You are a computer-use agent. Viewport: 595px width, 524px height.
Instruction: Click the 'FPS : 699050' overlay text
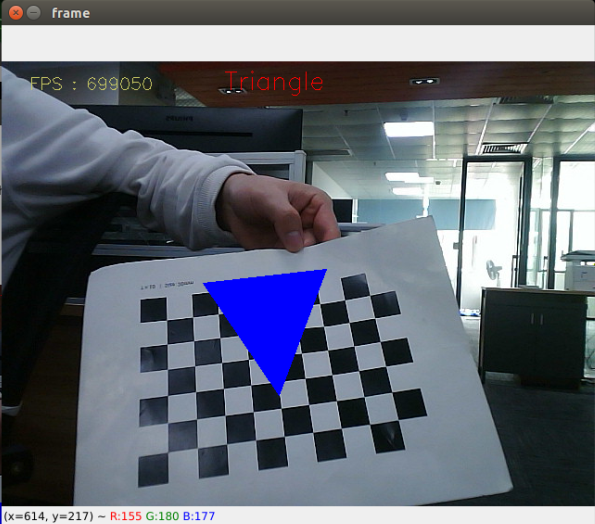[x=91, y=83]
